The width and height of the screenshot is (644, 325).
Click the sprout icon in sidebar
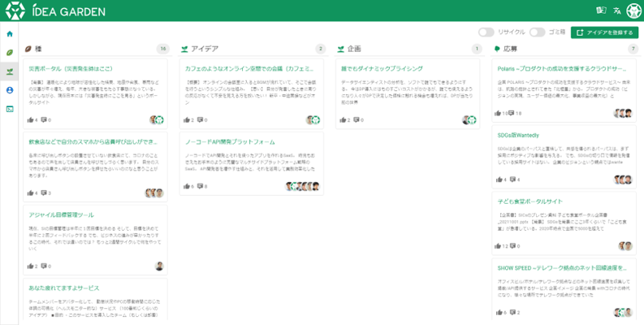point(10,71)
